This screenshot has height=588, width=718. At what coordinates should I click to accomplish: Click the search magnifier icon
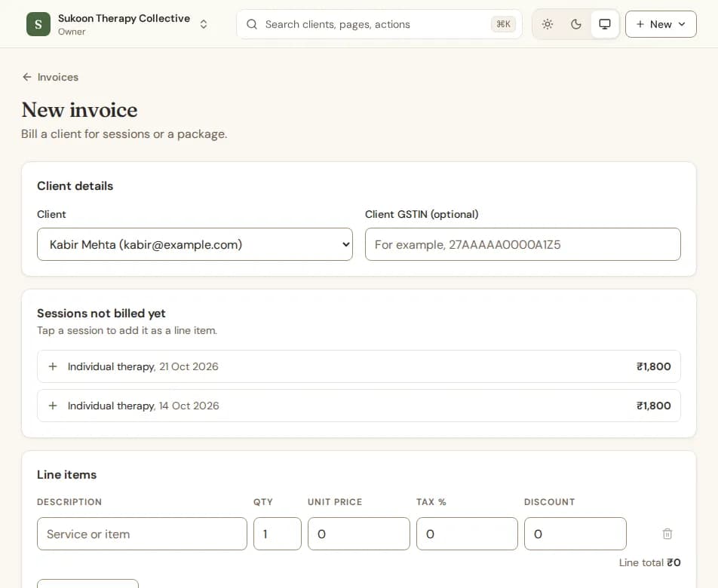(252, 24)
